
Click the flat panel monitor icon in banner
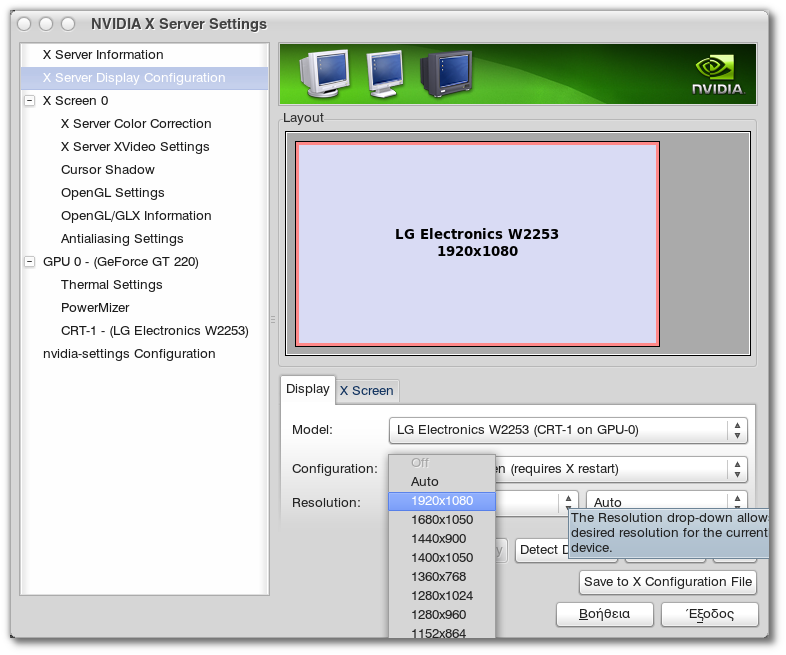point(384,74)
